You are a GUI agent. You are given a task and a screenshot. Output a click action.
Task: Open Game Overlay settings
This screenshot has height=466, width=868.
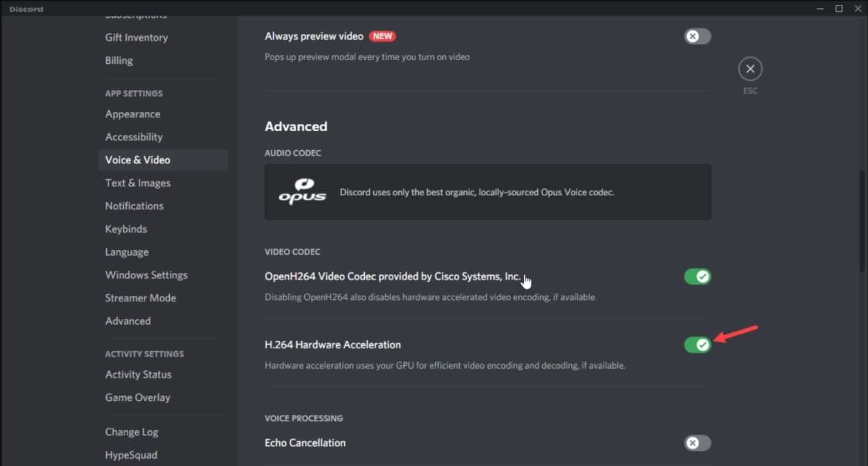138,398
